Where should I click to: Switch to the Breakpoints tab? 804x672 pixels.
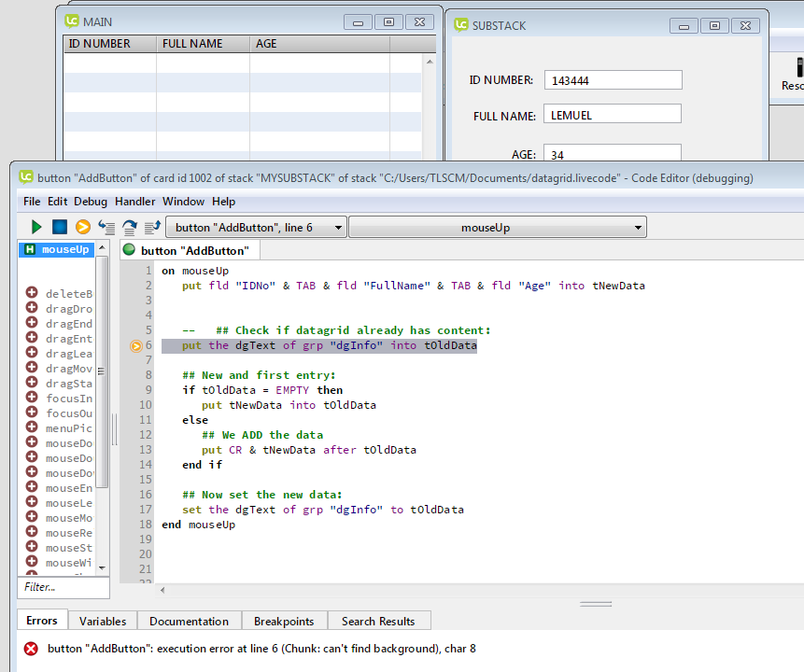(284, 621)
